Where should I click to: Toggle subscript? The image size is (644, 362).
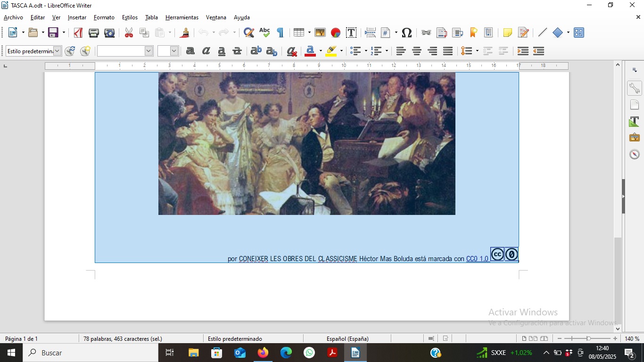point(272,51)
